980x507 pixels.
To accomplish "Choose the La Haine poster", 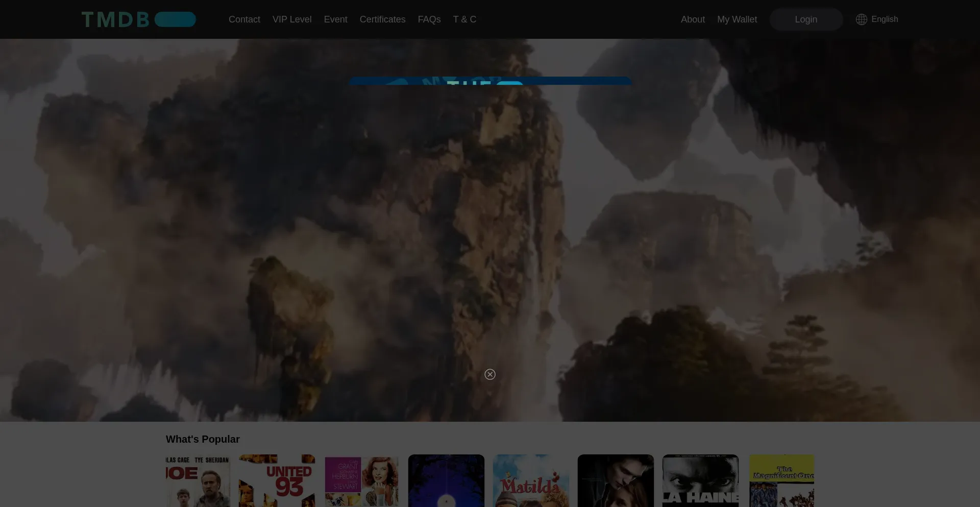I will [x=700, y=480].
